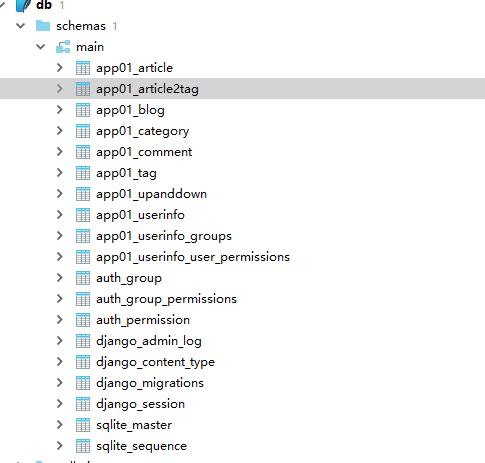This screenshot has height=463, width=485.
Task: Click table icon of app01_tag
Action: point(83,173)
